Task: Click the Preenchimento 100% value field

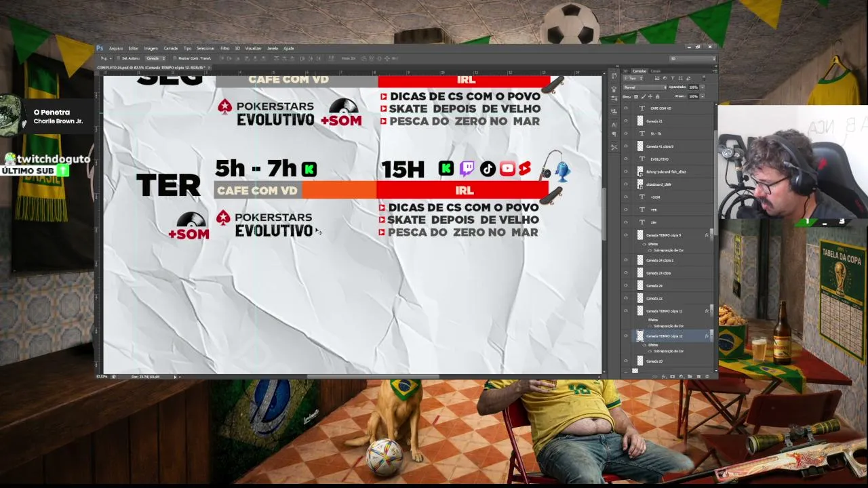Action: pyautogui.click(x=693, y=96)
